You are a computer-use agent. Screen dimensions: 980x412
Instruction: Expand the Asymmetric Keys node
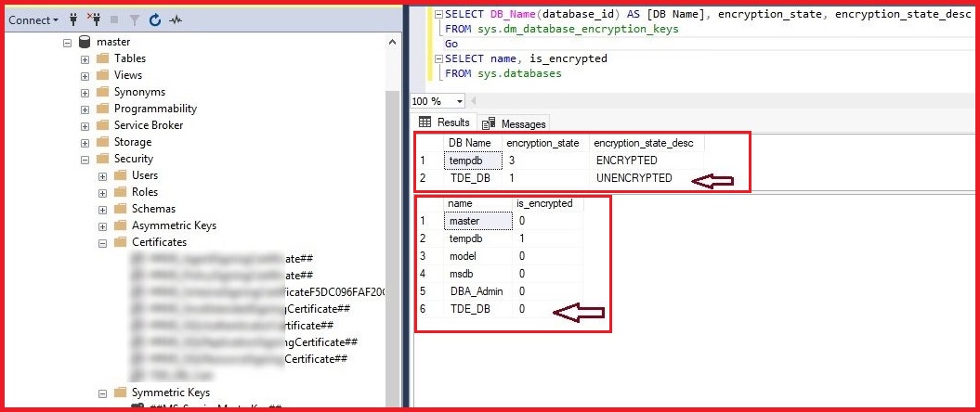[103, 226]
